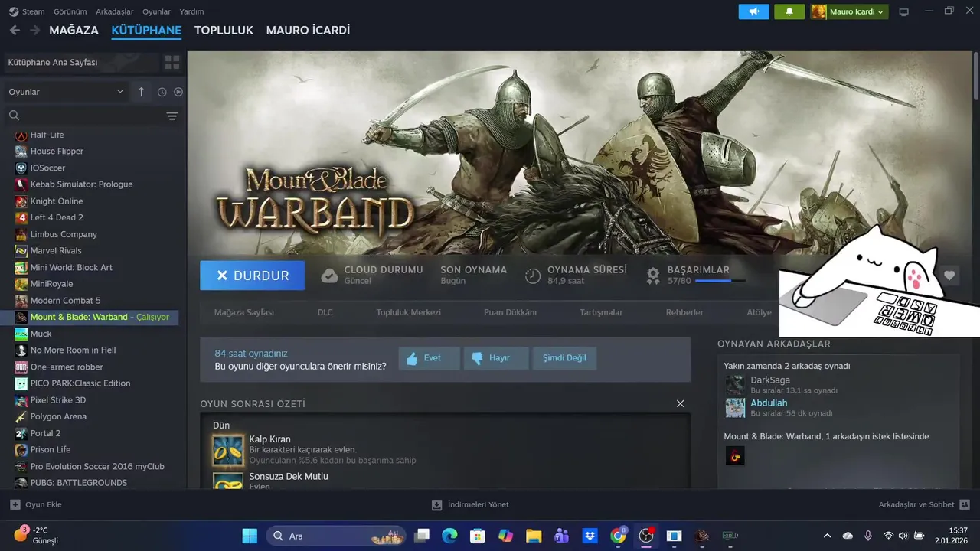Add game to favorites with heart icon

click(x=949, y=275)
